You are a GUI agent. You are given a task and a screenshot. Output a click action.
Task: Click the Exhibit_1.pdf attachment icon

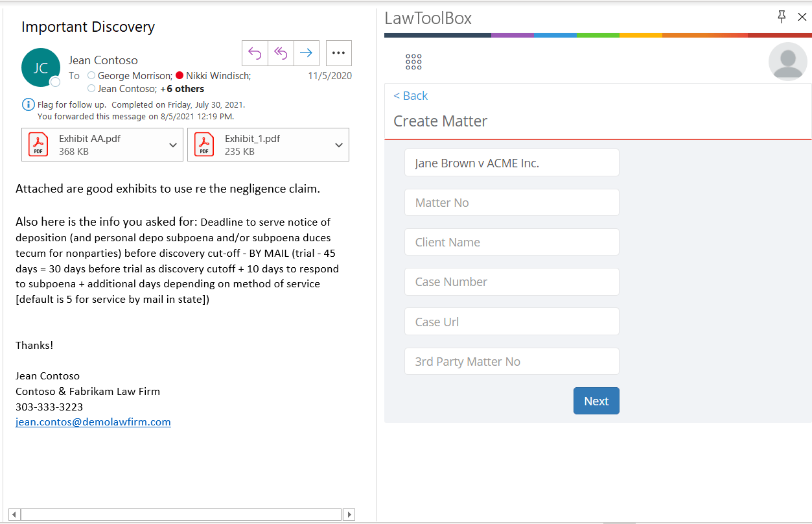[203, 144]
